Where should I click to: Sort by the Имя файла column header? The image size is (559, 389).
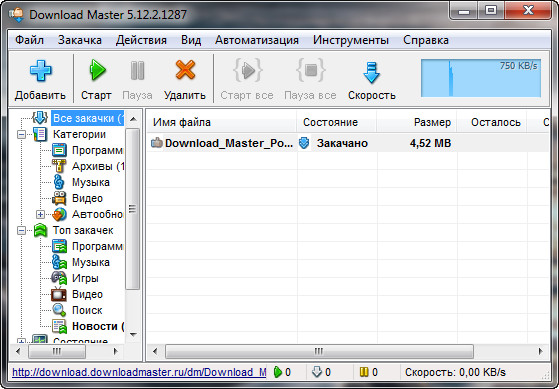pos(221,122)
